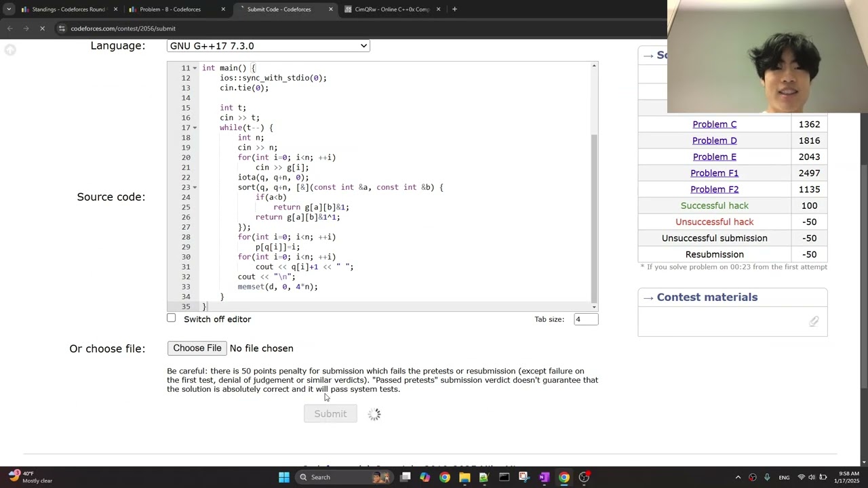Click code line 22 with iota(q, q+n, 0)
This screenshot has height=488, width=868.
(x=273, y=177)
